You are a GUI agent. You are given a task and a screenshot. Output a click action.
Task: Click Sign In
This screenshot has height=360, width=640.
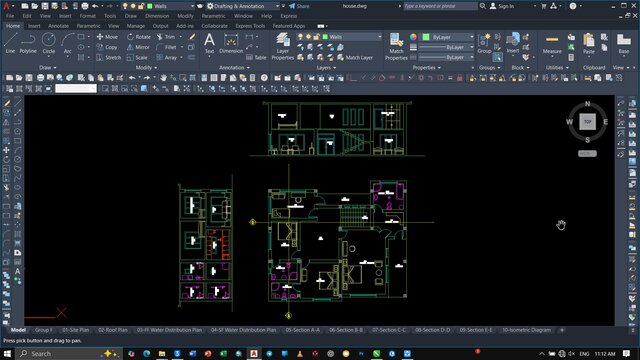tap(502, 6)
